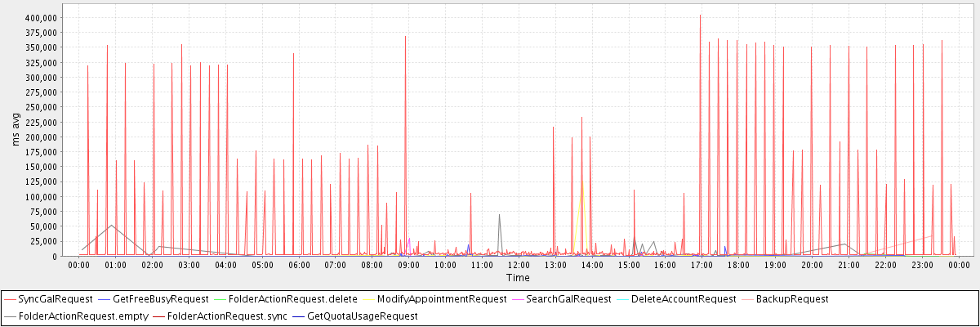Select the GetFreeBusyRequest legend label
Viewport: 980px width, 327px height.
tap(162, 299)
